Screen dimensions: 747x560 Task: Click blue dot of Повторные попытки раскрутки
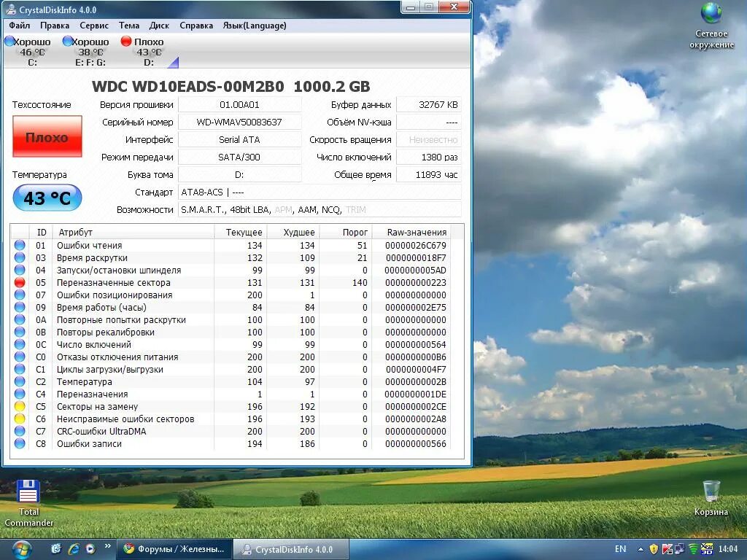pos(20,319)
